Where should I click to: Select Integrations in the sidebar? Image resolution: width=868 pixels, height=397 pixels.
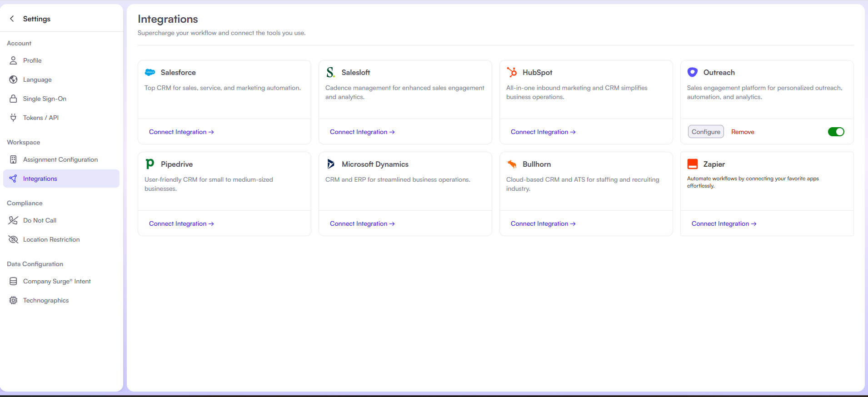(x=40, y=179)
